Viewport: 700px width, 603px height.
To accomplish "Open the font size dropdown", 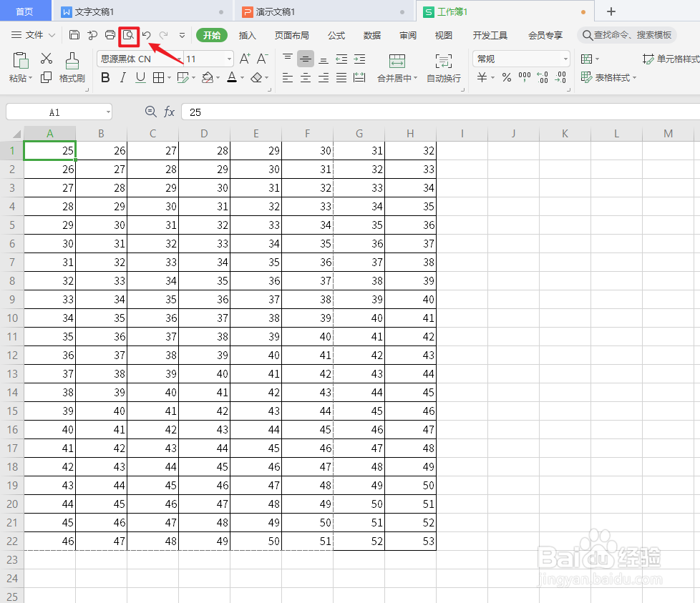I will (229, 59).
